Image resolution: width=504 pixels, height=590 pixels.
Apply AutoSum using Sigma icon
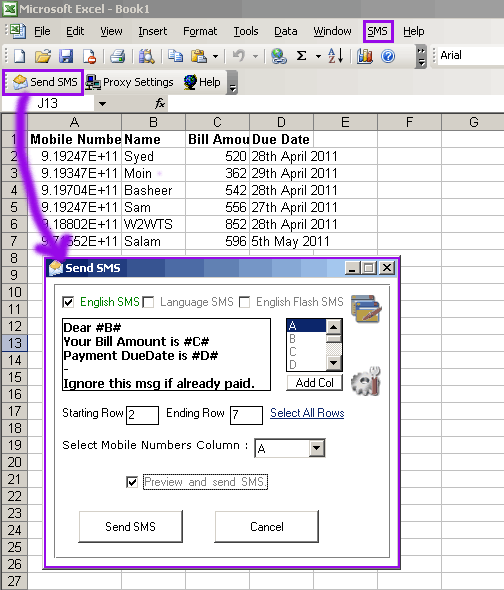[301, 56]
